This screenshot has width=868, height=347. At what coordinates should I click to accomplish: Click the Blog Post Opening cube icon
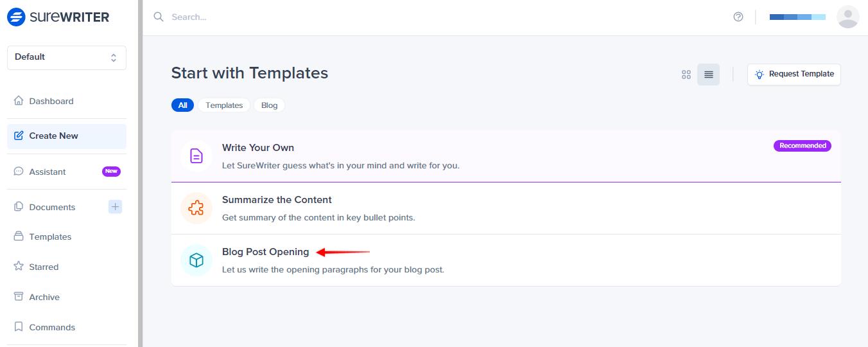(x=196, y=260)
